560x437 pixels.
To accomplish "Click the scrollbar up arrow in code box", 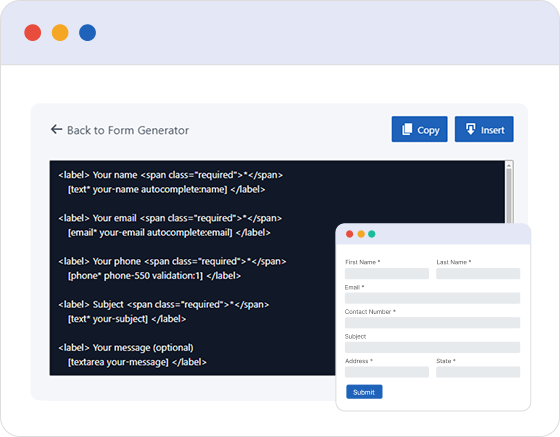I will 509,165.
